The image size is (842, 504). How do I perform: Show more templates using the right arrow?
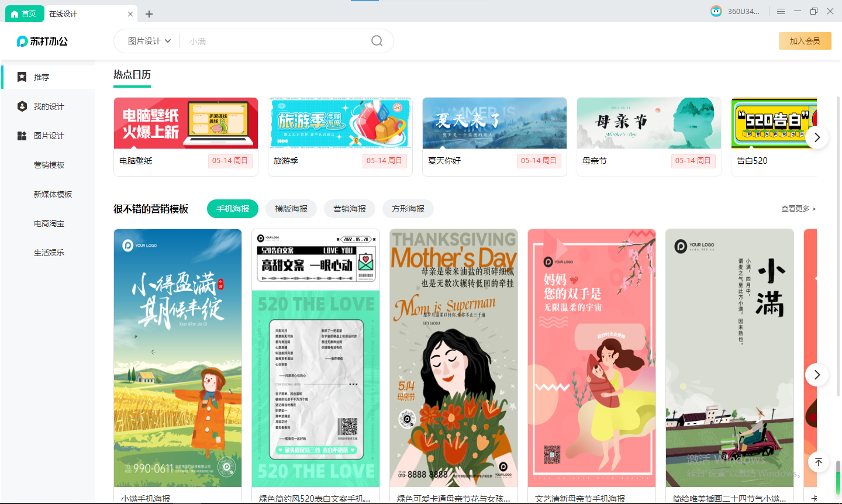click(x=817, y=375)
